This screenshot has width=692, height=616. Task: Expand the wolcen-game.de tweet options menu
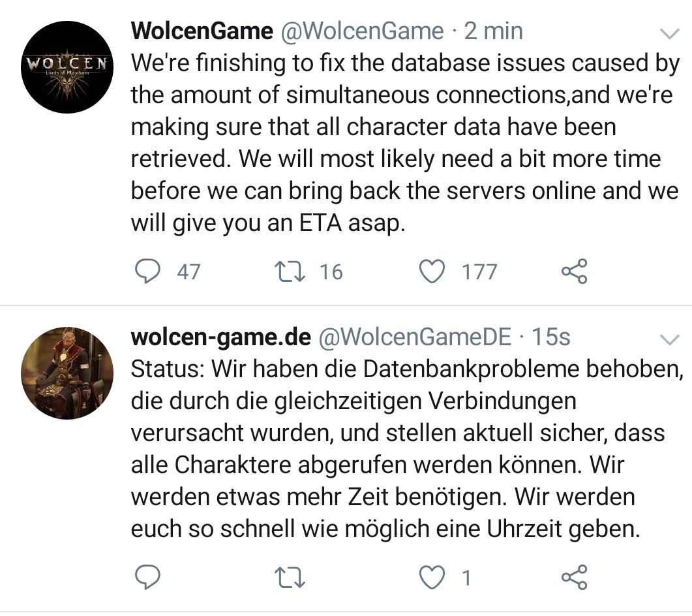(670, 339)
